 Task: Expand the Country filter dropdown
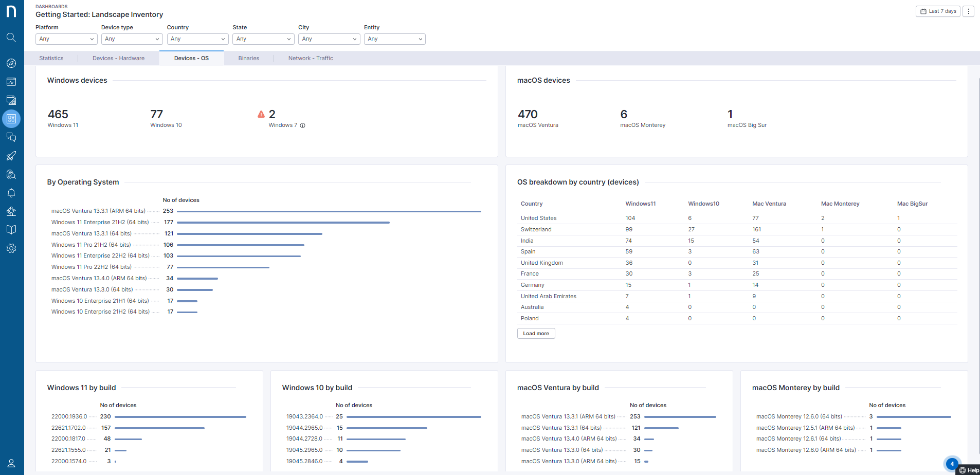click(x=197, y=39)
